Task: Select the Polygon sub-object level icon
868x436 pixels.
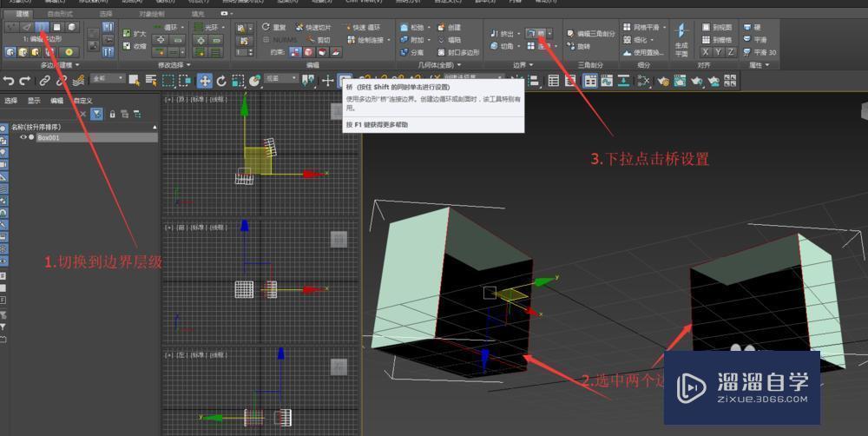Action: point(56,27)
